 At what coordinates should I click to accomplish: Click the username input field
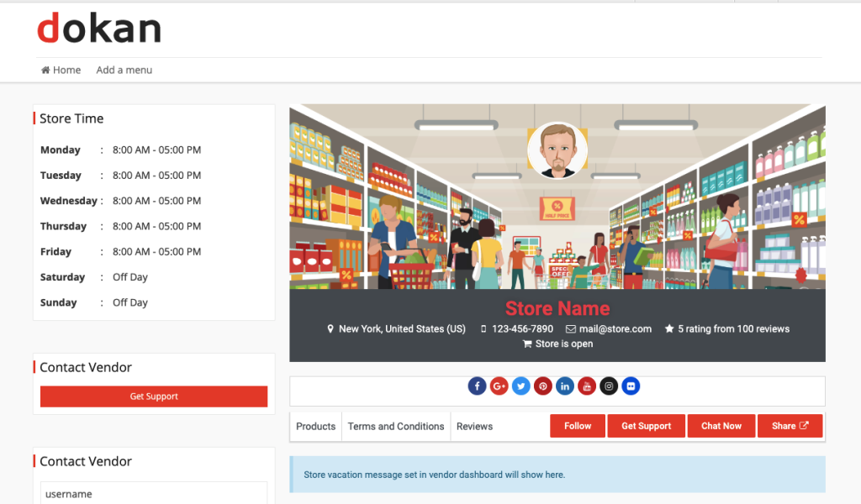click(154, 494)
